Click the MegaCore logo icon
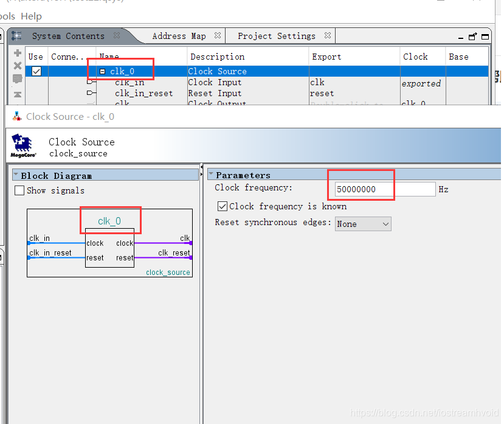This screenshot has height=424, width=504. pos(22,145)
